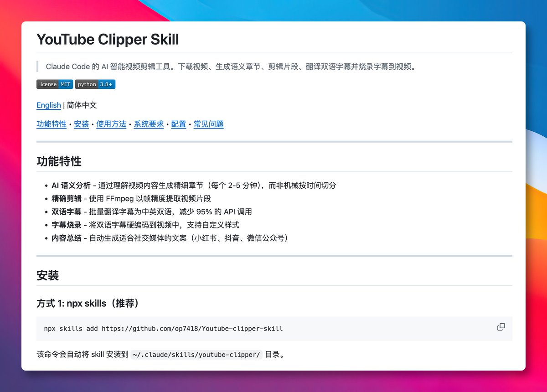Click the YouTube Clipper Skill title
The image size is (547, 392).
tap(108, 40)
